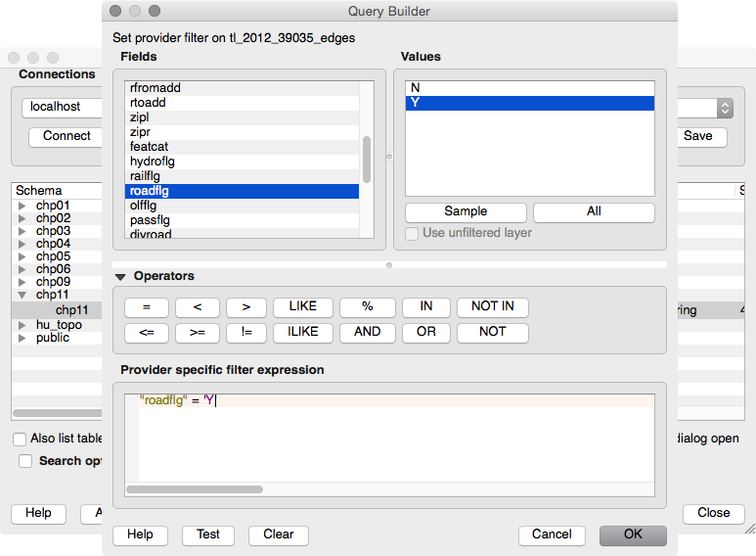Open the localhost connection dropdown

coord(725,108)
